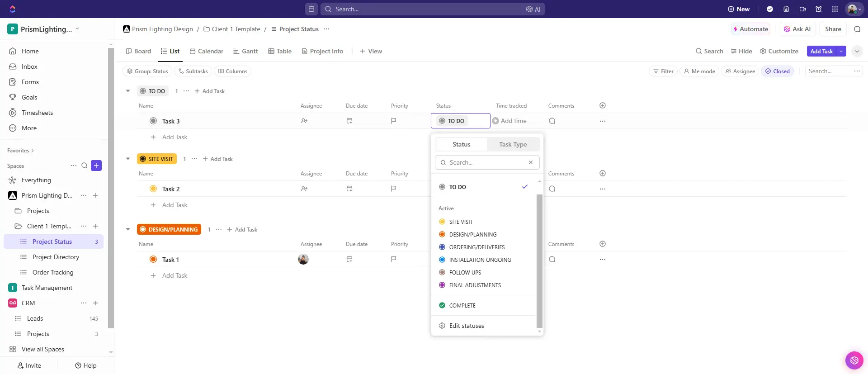Add column plus in TO DO group

click(603, 105)
